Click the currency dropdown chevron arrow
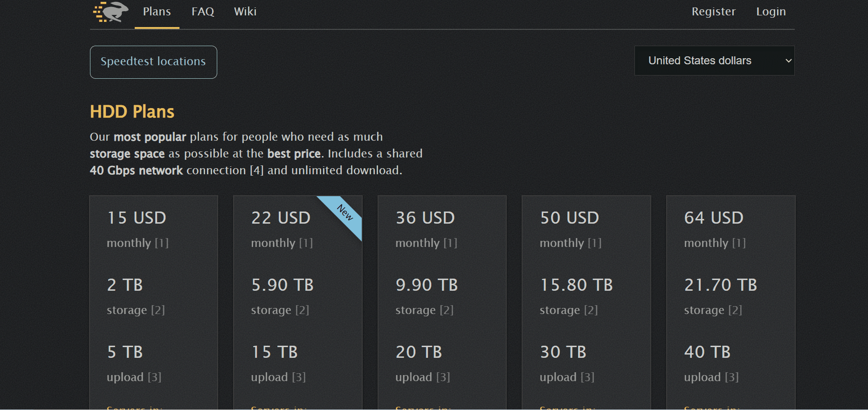The height and width of the screenshot is (410, 868). 788,61
